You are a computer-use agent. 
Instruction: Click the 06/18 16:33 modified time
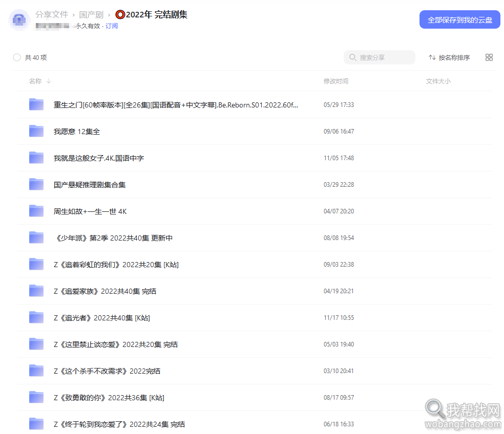339,424
